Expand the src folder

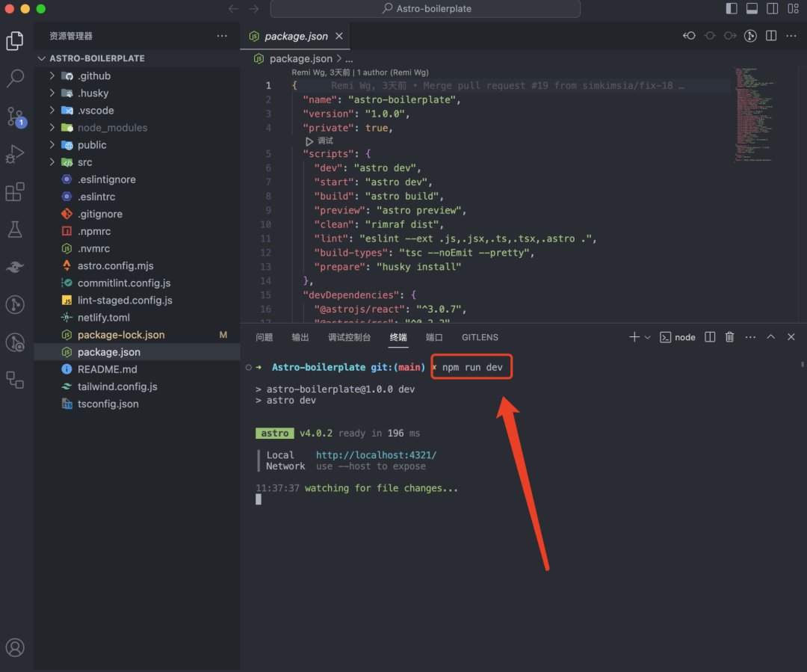pos(85,162)
